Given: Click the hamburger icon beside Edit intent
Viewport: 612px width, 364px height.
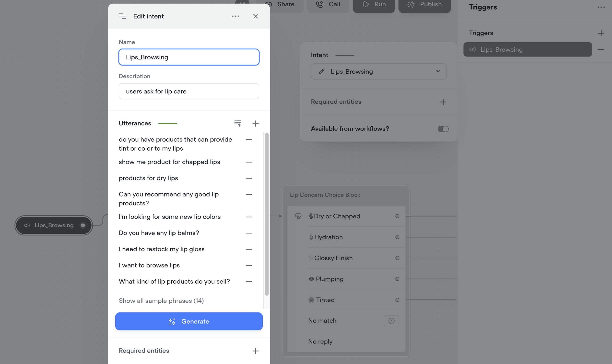Looking at the screenshot, I should click(122, 16).
